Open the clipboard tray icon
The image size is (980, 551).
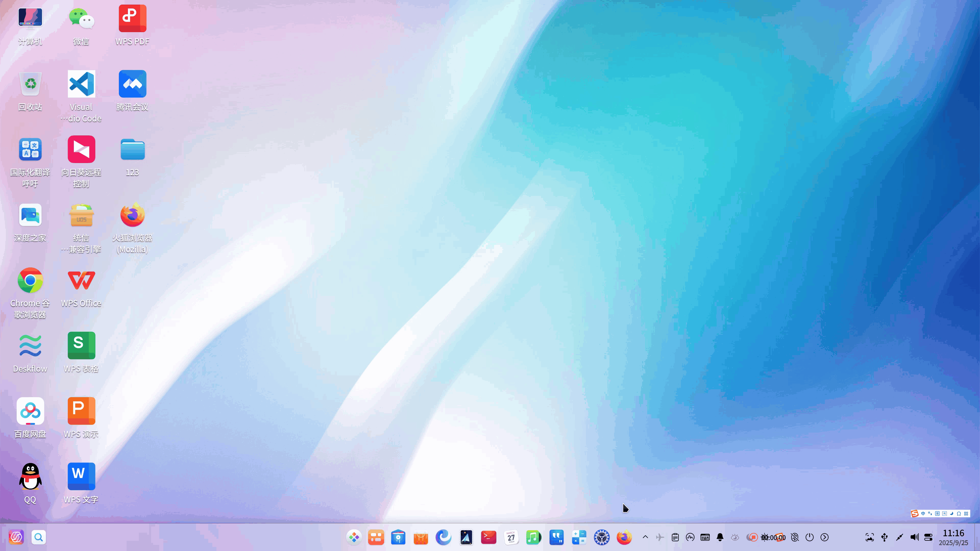tap(675, 537)
